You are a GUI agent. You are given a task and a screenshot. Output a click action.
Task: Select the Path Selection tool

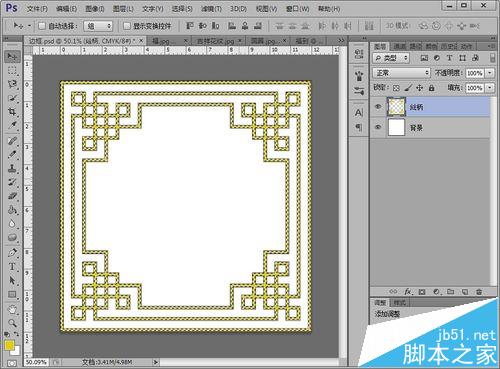pos(12,281)
